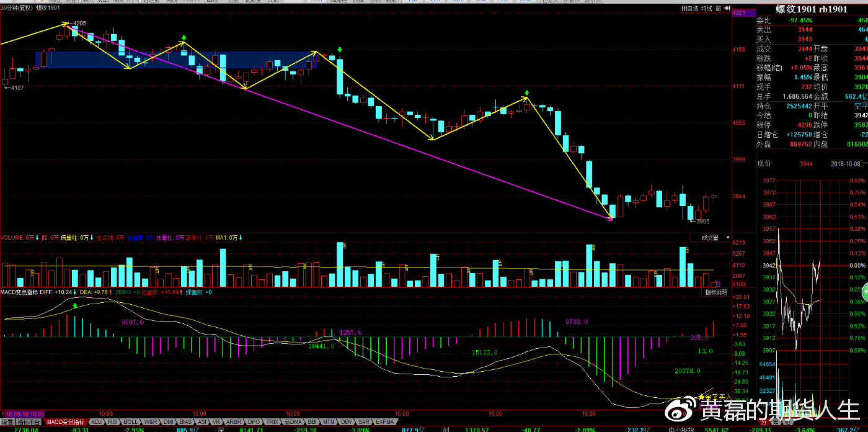Click the green arrow marker on MACD panel
The height and width of the screenshot is (432, 868).
pyautogui.click(x=75, y=307)
